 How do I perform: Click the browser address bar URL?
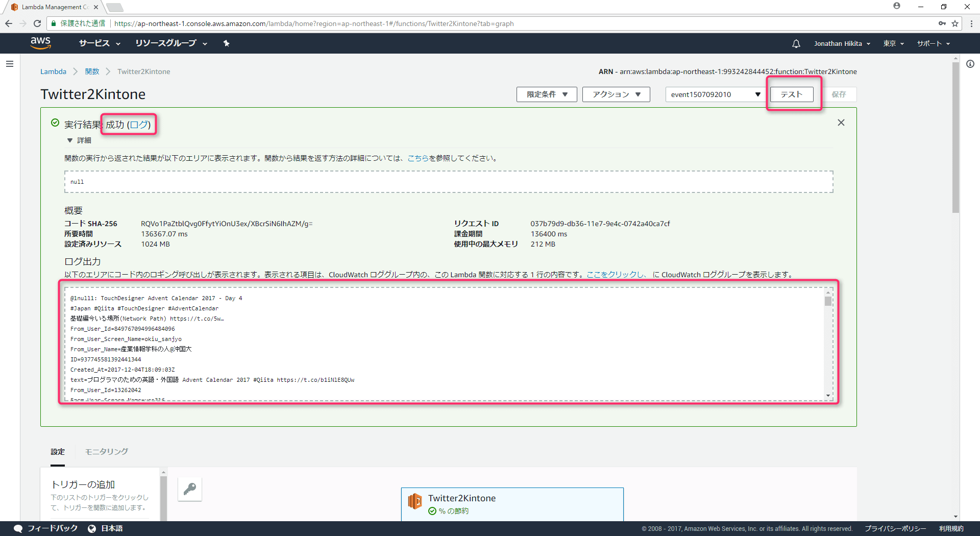314,23
